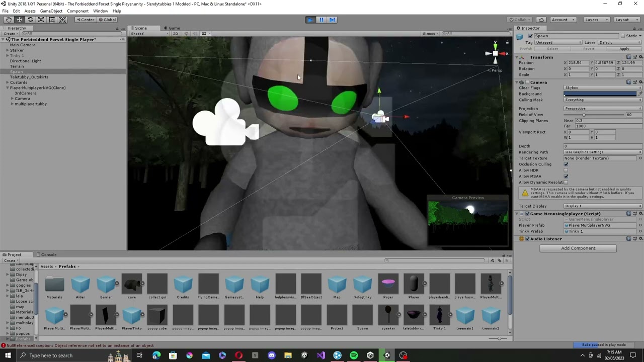Select the speaker prefab asset
Image resolution: width=644 pixels, height=362 pixels.
pyautogui.click(x=388, y=318)
